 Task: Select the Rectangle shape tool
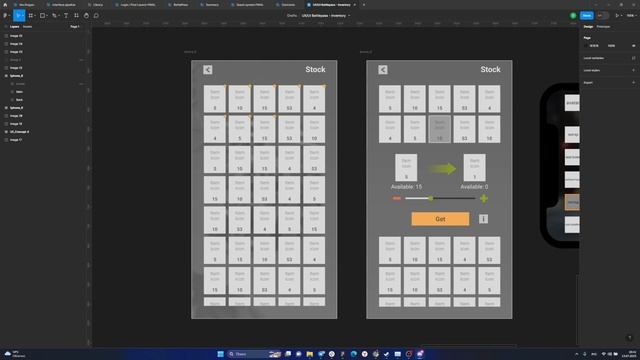(42, 16)
